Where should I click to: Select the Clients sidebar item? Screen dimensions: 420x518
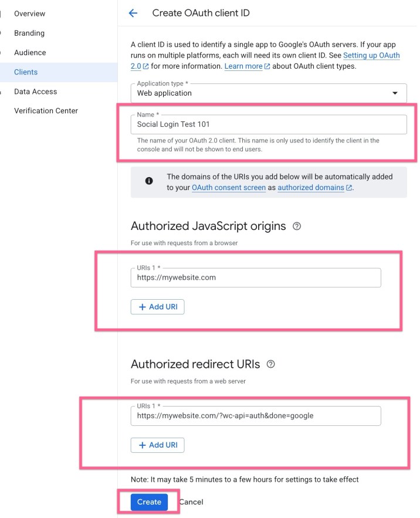[26, 72]
